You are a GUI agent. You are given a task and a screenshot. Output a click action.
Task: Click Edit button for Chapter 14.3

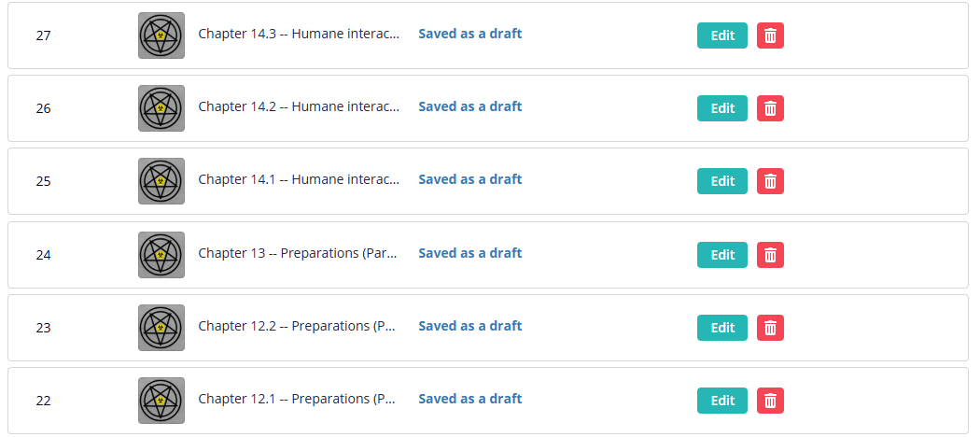721,35
